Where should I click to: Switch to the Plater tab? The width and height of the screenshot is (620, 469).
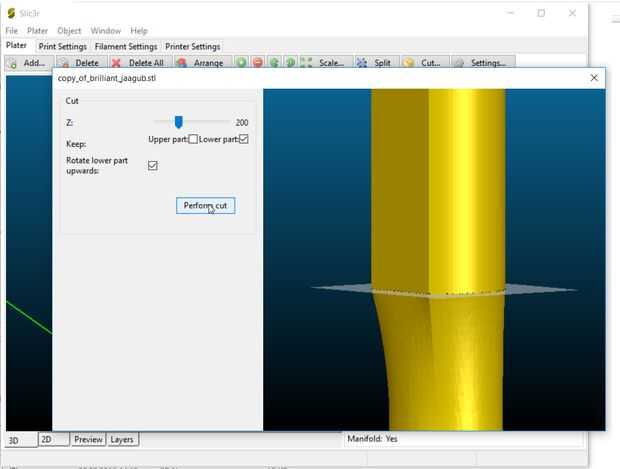16,45
